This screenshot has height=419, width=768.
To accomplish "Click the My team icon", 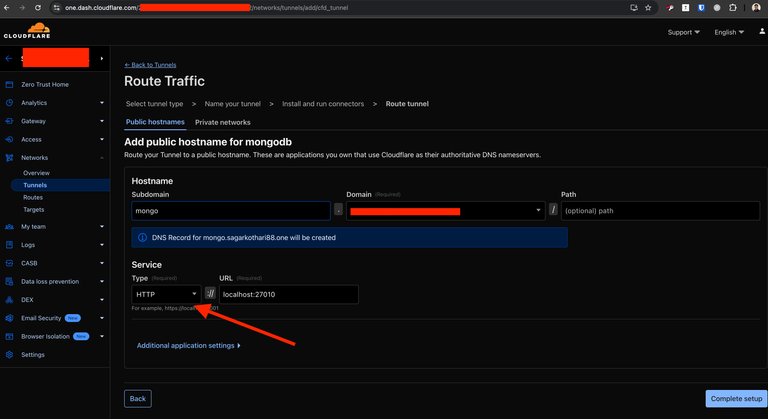I will 9,226.
